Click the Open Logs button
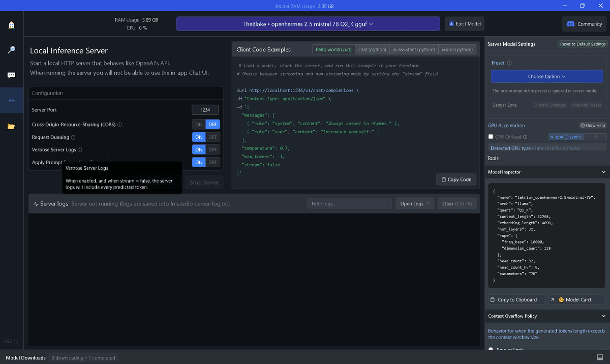The image size is (610, 364). pyautogui.click(x=415, y=204)
